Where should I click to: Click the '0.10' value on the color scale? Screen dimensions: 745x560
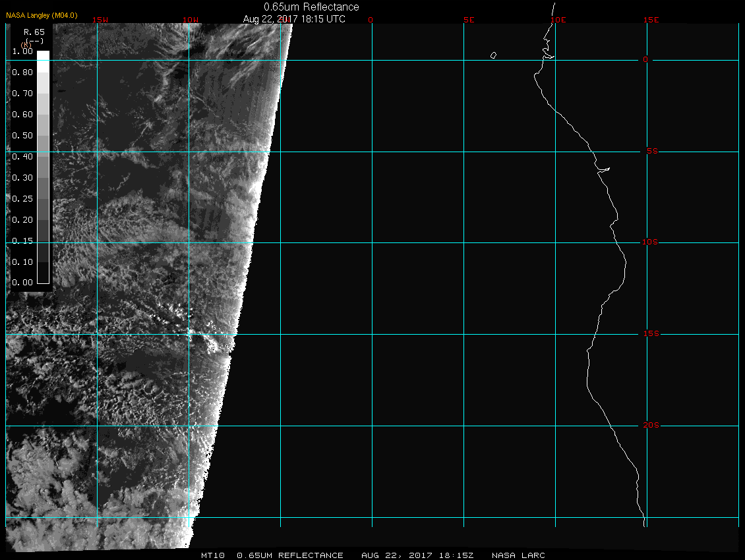tap(22, 262)
